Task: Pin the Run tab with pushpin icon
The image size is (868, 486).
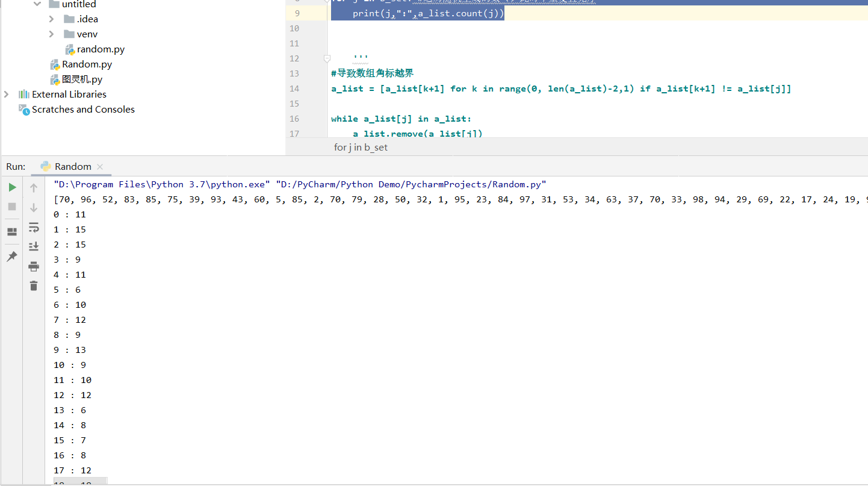Action: click(12, 257)
